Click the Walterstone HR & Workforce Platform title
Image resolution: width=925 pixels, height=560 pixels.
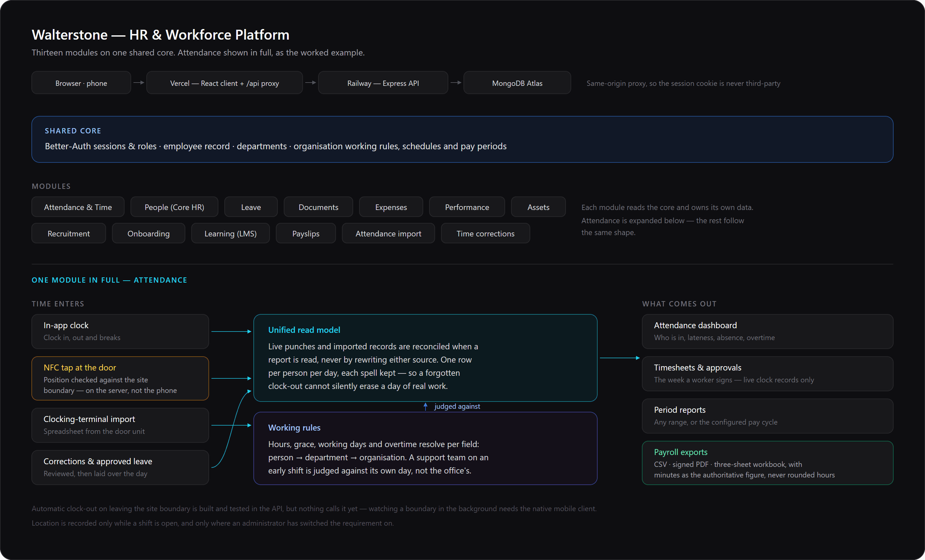click(160, 35)
